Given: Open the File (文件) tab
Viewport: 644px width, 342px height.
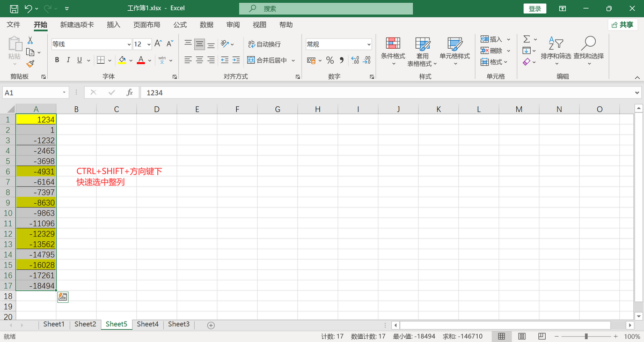Looking at the screenshot, I should (x=13, y=25).
